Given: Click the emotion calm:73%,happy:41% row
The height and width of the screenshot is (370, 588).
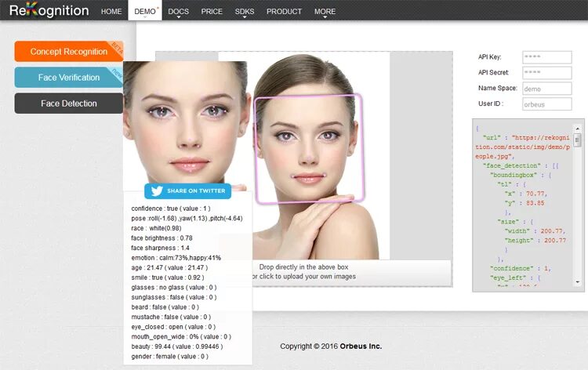Looking at the screenshot, I should [x=176, y=258].
